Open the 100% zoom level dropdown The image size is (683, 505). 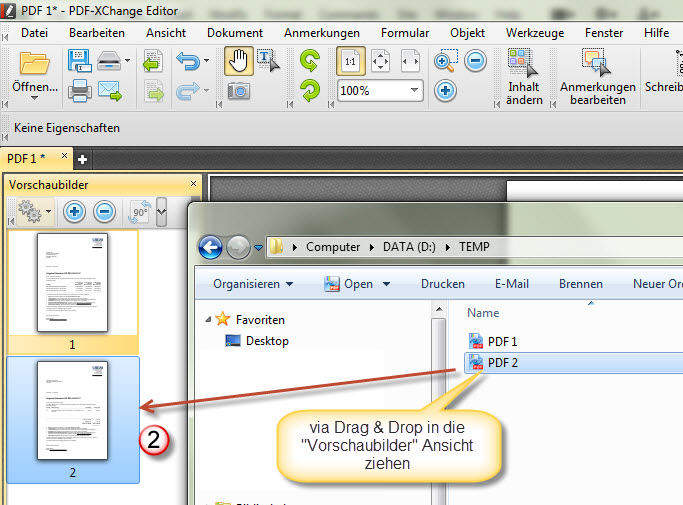tap(414, 91)
